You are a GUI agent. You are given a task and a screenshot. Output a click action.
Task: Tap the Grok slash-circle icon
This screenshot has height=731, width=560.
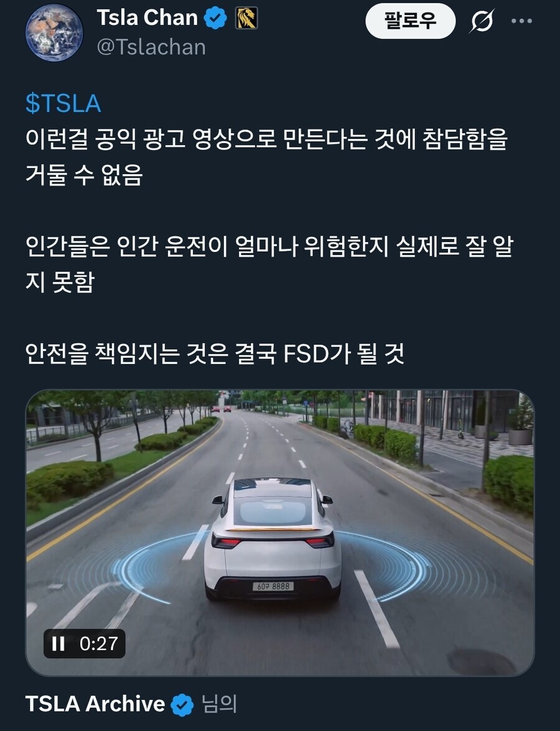pyautogui.click(x=481, y=21)
